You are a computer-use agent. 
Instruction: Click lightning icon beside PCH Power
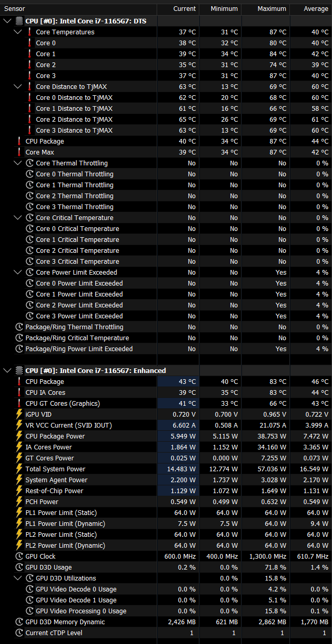tap(19, 501)
